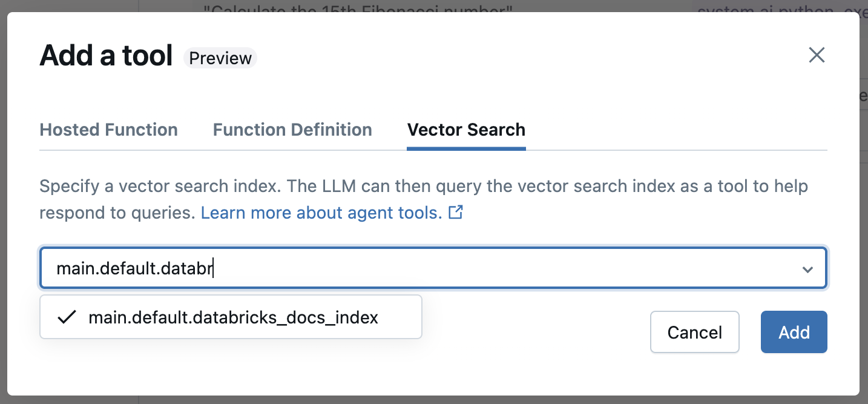Open the external link icon beside agent tools

[456, 212]
